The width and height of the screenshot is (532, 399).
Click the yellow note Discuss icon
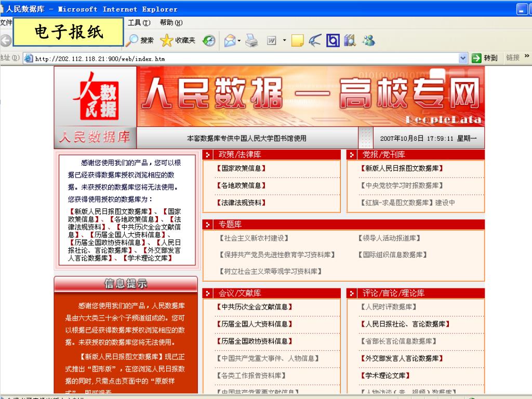tap(298, 41)
